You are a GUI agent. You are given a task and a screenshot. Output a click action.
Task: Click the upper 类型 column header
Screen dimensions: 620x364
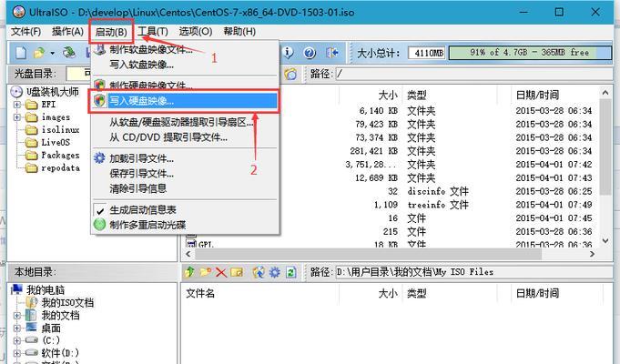(417, 96)
